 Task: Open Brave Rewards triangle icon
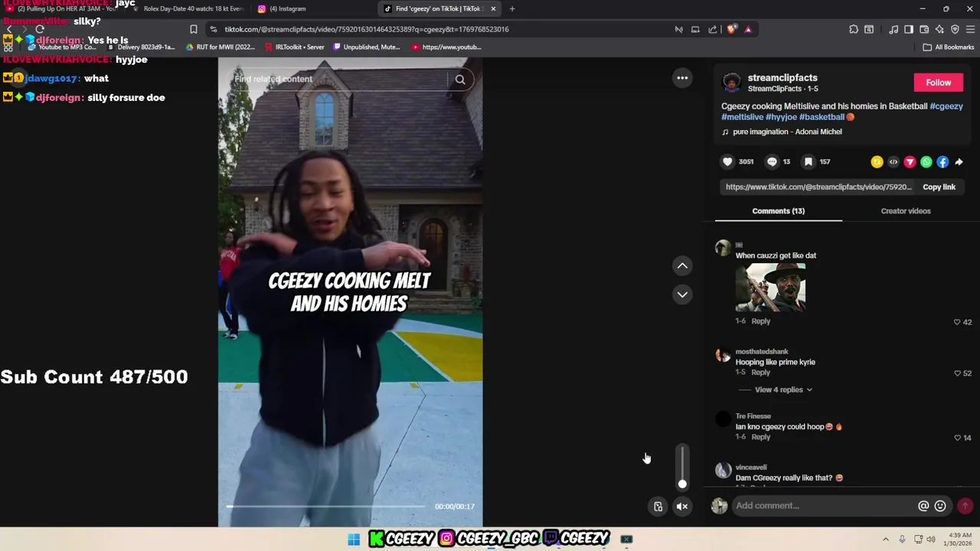point(748,29)
